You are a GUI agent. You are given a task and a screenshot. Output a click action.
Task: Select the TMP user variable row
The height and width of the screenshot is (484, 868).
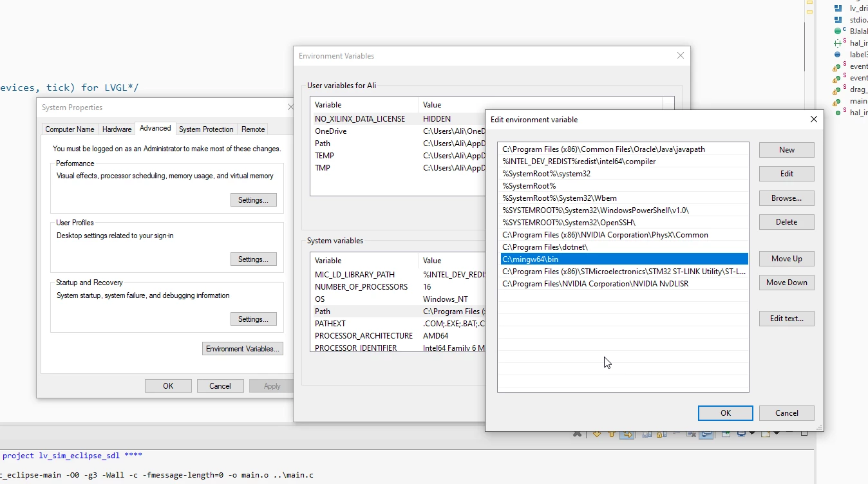click(398, 168)
